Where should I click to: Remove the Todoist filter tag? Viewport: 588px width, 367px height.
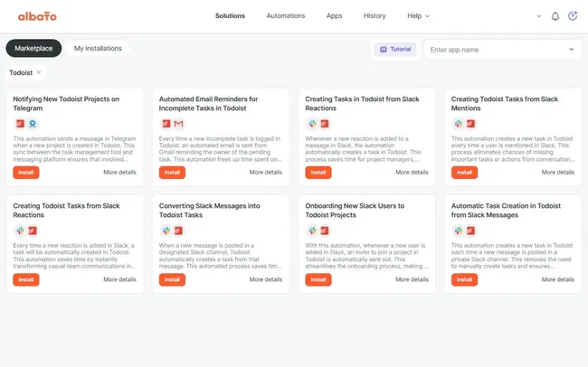coord(39,72)
